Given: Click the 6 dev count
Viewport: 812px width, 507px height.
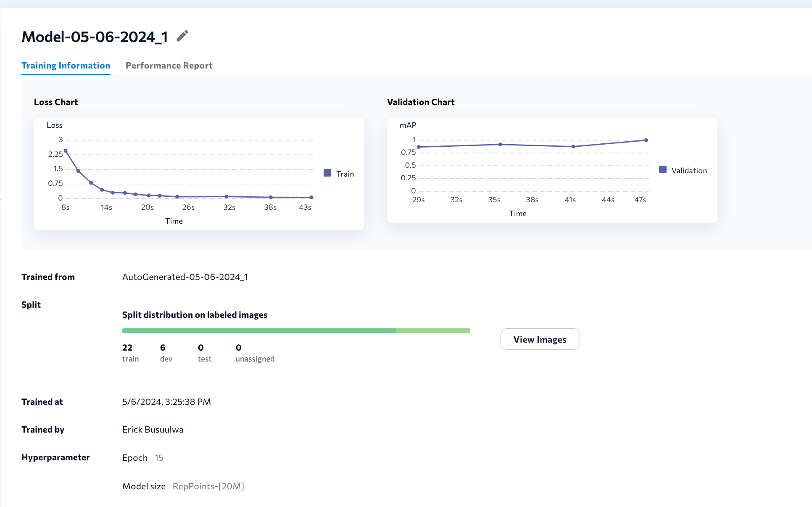Looking at the screenshot, I should [163, 348].
